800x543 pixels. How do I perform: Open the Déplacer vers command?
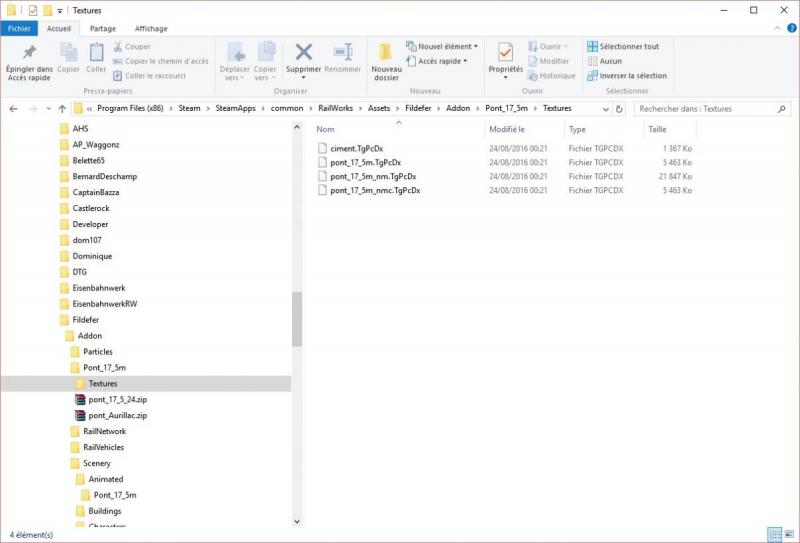click(x=235, y=61)
